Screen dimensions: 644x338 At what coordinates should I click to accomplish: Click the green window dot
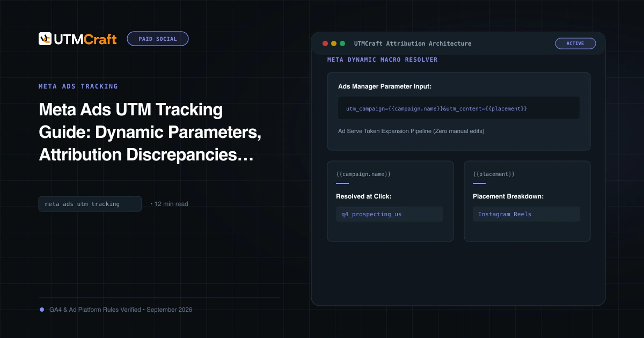[342, 43]
